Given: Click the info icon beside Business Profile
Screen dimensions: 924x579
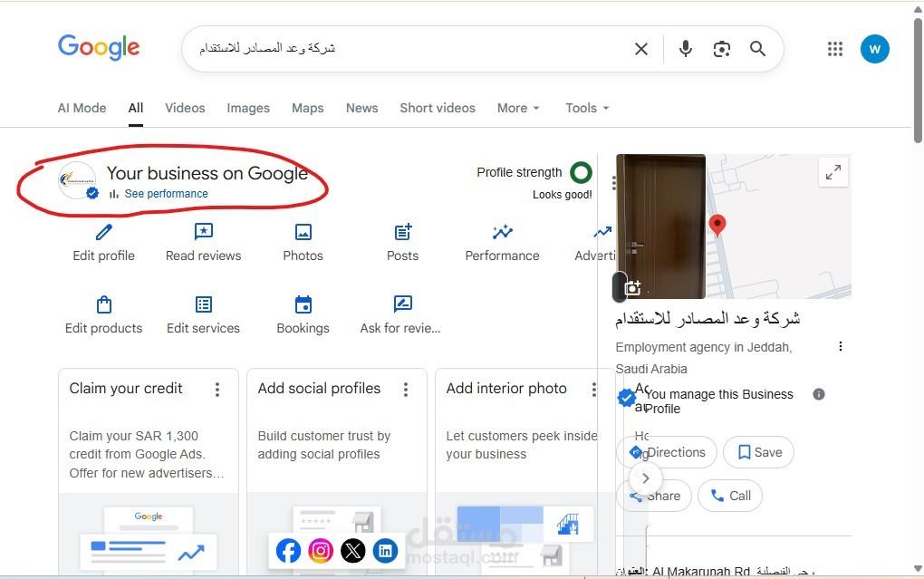Looking at the screenshot, I should click(819, 394).
